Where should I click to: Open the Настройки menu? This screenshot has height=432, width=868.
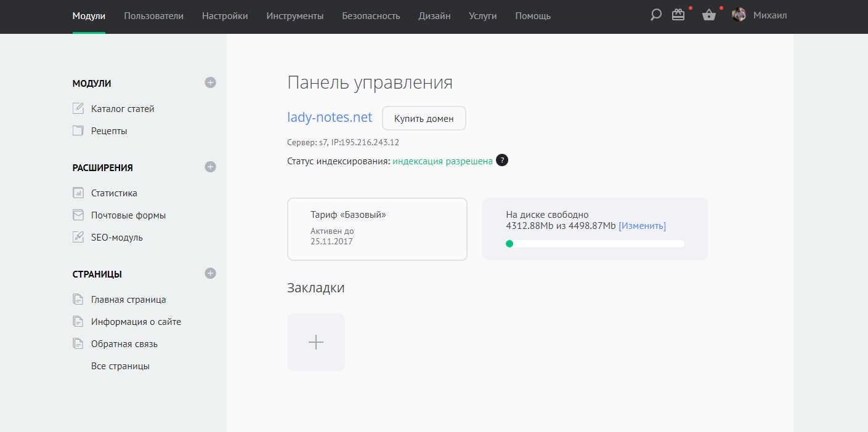[225, 16]
